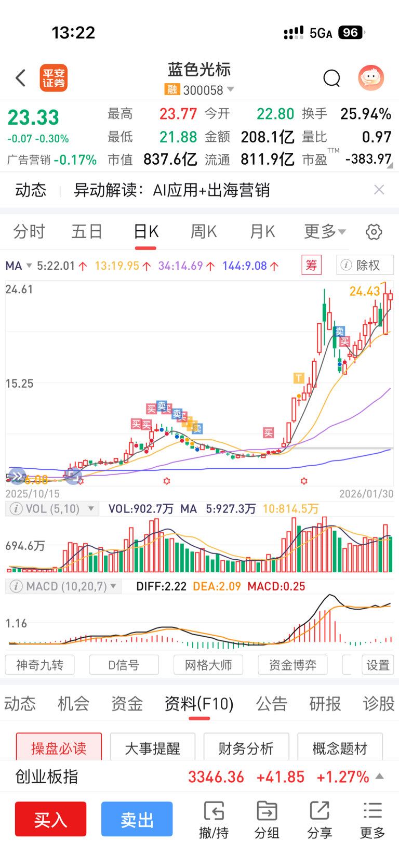The height and width of the screenshot is (868, 399).
Task: Tap the 创业板指 3346.36 index value
Action: [x=216, y=777]
